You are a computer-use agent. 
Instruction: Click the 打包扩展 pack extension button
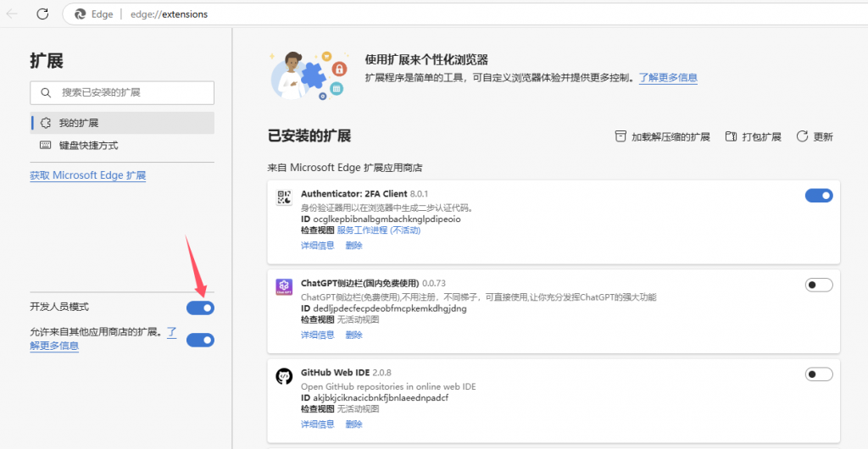tap(753, 136)
